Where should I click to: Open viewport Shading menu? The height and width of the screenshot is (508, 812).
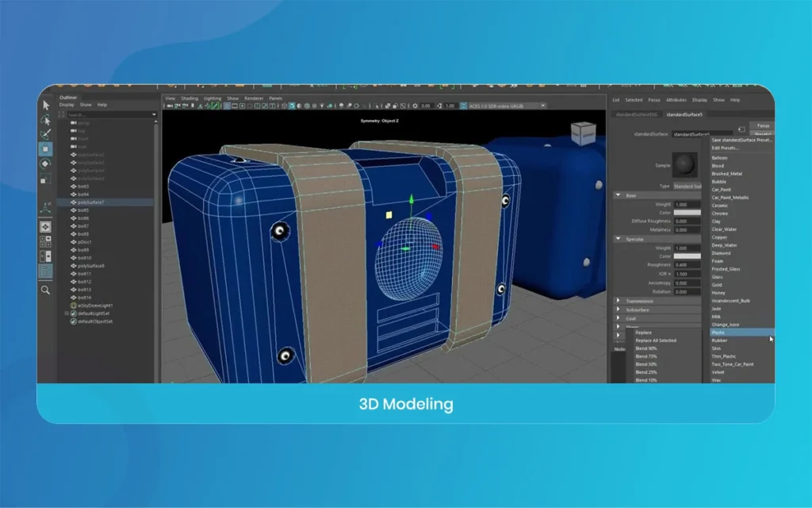(190, 98)
